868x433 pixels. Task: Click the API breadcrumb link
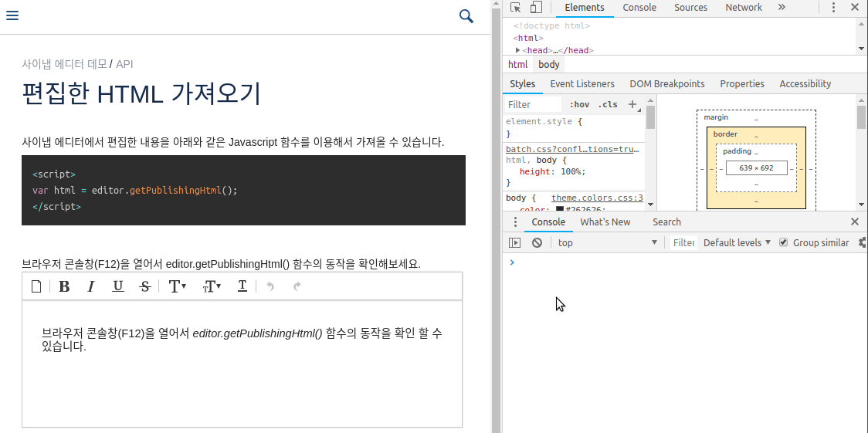(124, 64)
